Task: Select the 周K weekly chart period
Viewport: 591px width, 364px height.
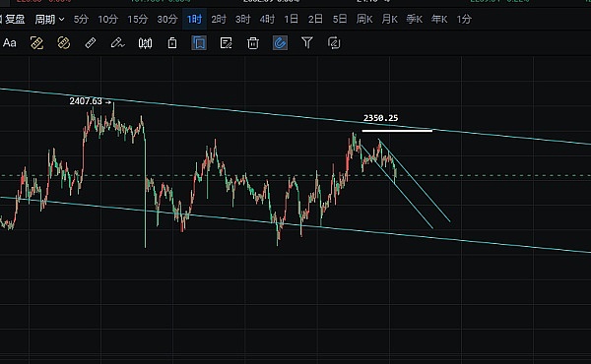Action: [364, 20]
